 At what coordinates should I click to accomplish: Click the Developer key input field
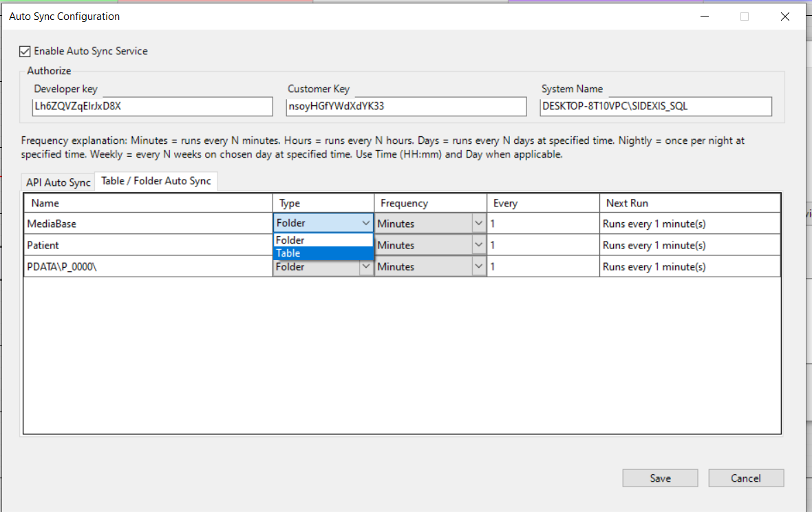153,107
